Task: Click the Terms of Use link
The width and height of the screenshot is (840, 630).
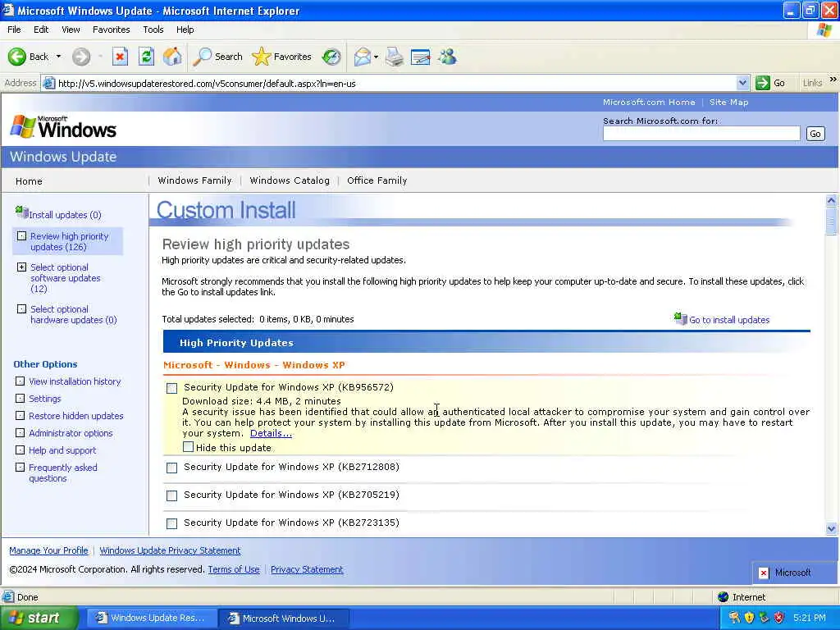Action: pyautogui.click(x=234, y=569)
